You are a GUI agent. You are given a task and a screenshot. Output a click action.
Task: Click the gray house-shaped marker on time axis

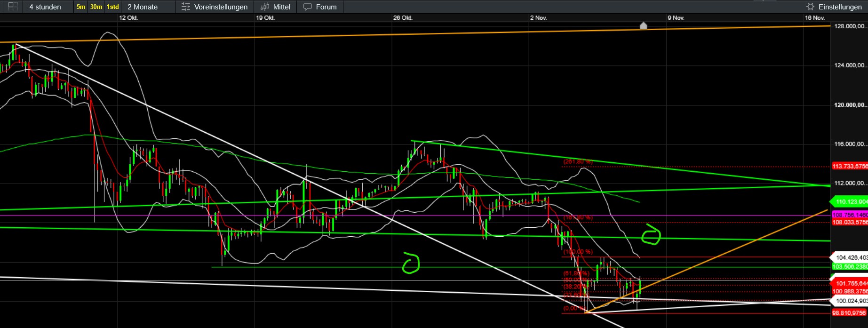tap(643, 25)
